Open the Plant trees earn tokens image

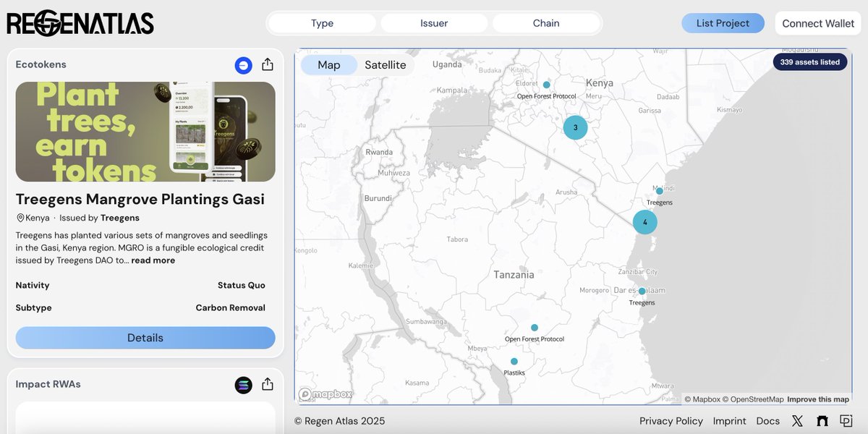pyautogui.click(x=145, y=132)
